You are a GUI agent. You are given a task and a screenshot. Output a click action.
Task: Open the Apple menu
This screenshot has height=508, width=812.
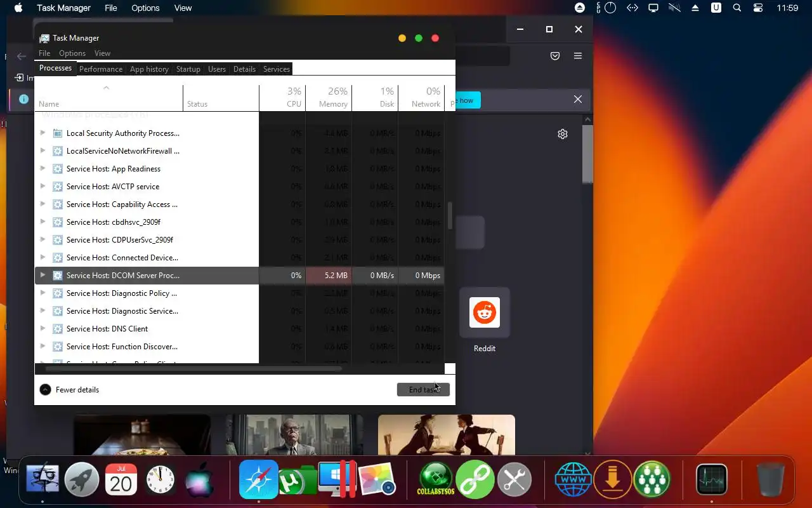18,8
